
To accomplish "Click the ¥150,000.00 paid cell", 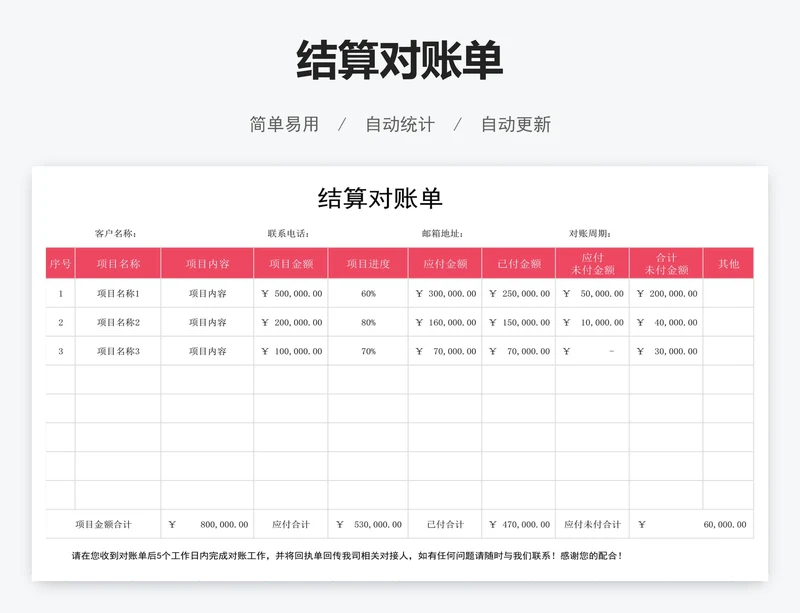I will tap(518, 322).
